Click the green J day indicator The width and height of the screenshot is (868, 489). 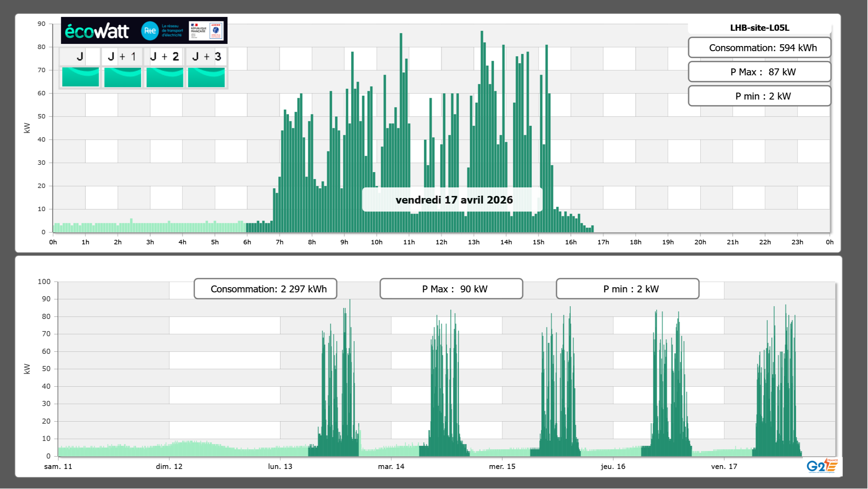tap(80, 77)
